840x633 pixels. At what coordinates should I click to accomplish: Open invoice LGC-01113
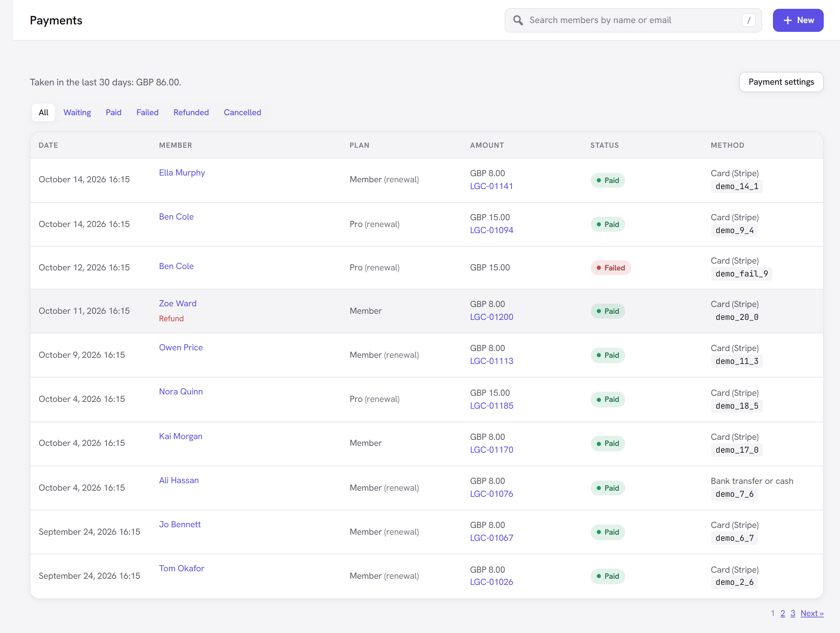pyautogui.click(x=491, y=361)
